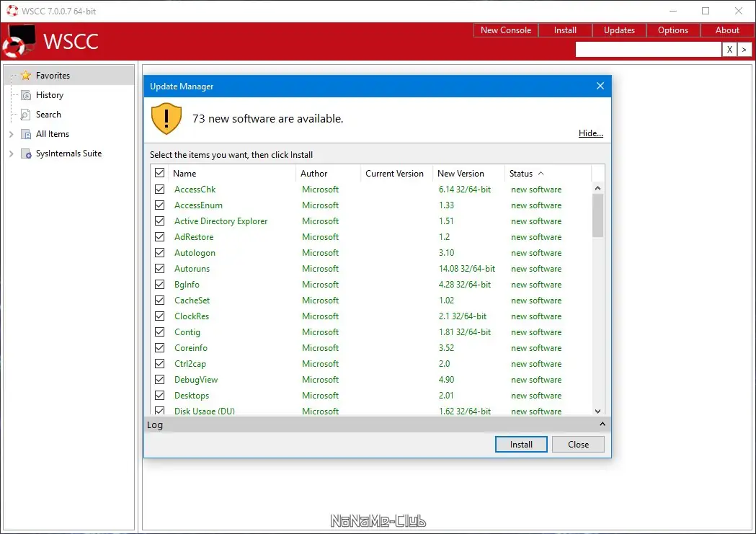Click the Disk Usage (DU) entry

(205, 411)
